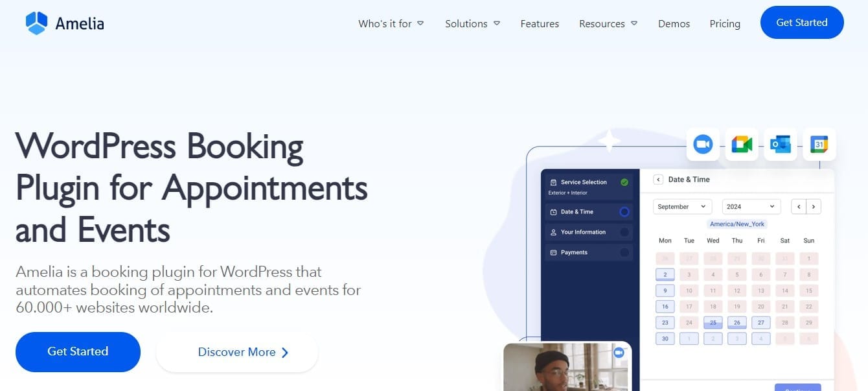Open the 2024 year dropdown

click(751, 207)
